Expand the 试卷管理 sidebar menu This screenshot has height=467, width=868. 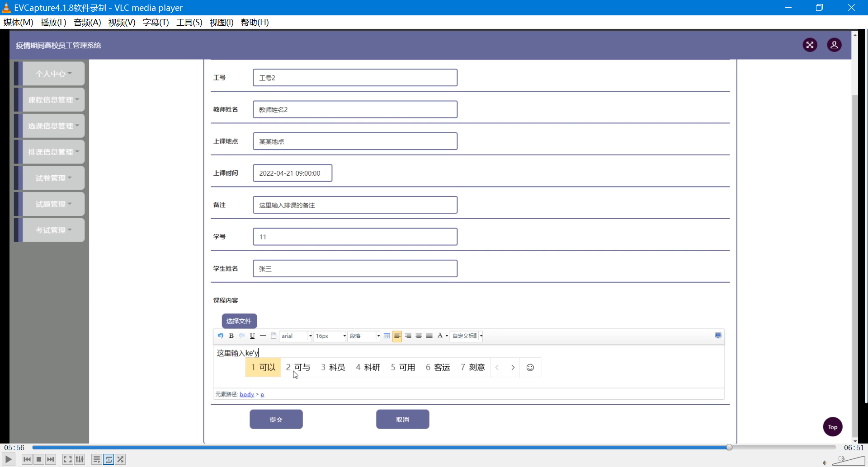(53, 178)
